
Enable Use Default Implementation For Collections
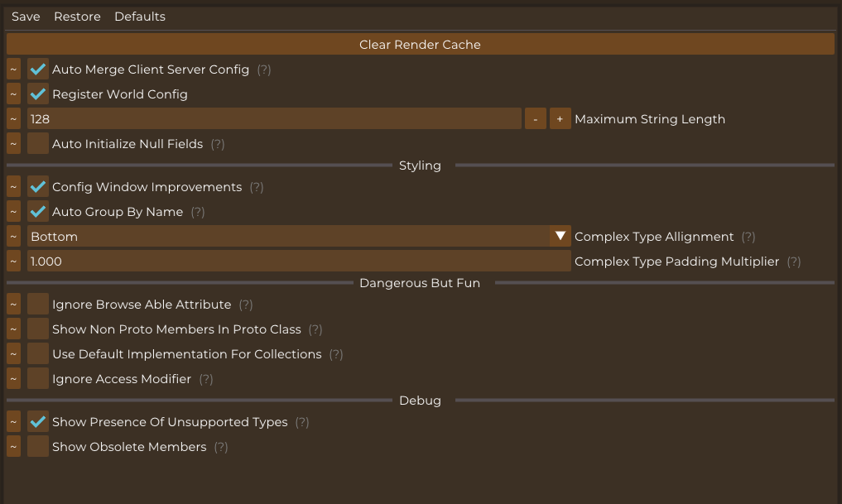point(38,353)
